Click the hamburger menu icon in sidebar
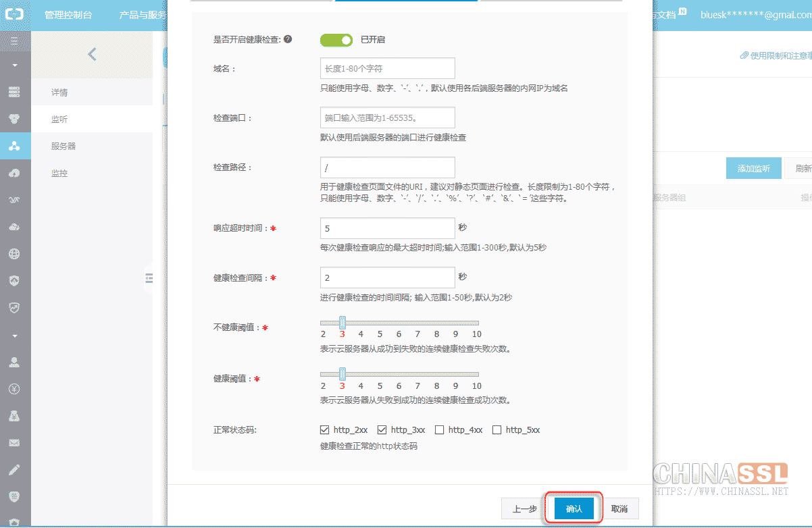This screenshot has height=528, width=812. (15, 41)
